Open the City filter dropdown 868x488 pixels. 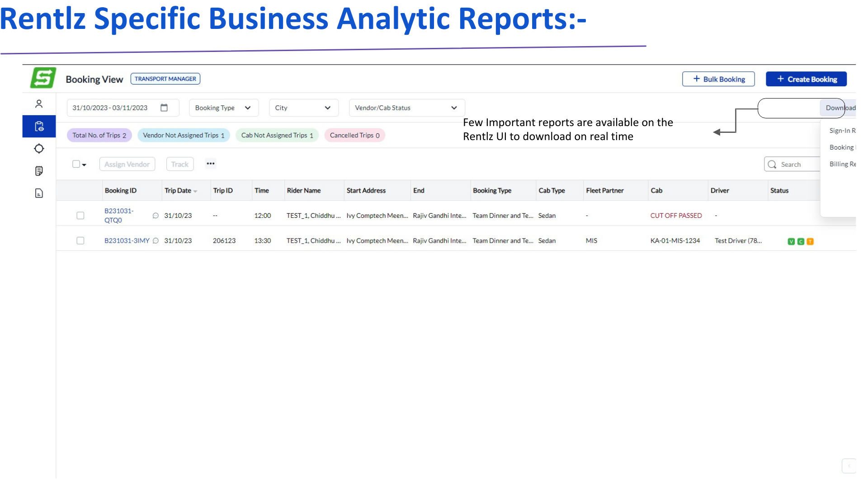(x=303, y=108)
